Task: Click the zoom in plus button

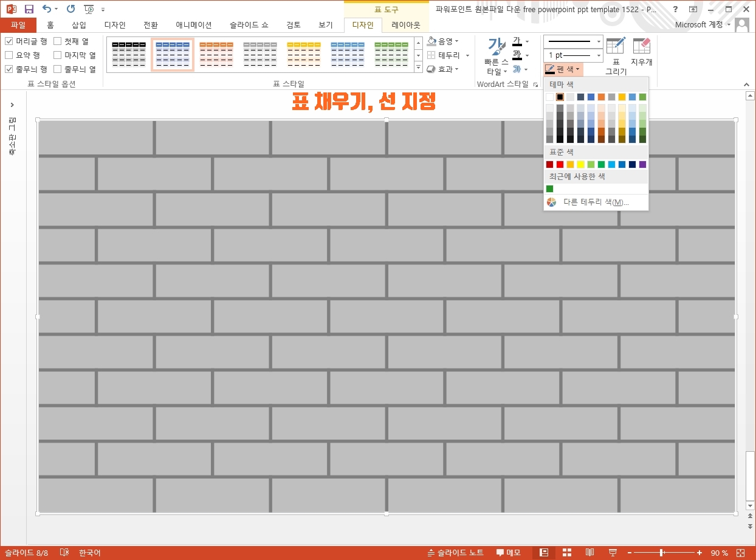Action: click(699, 553)
